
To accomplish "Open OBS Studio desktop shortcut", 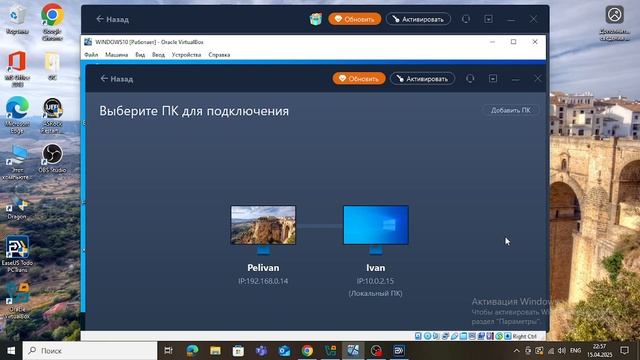I will 52,158.
